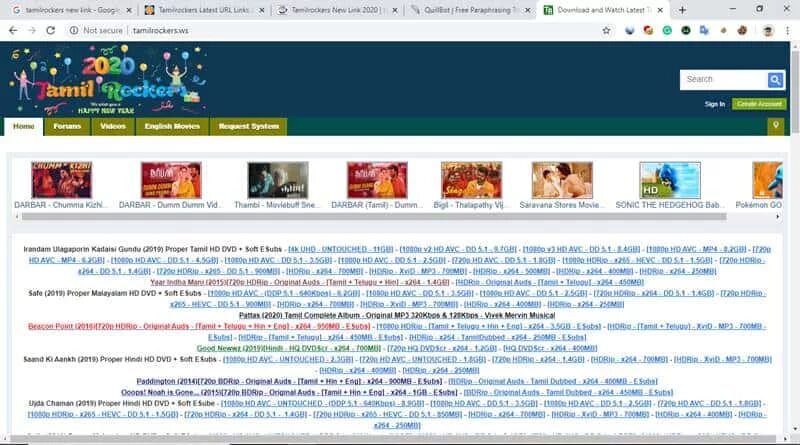View site info next to Not secure
The height and width of the screenshot is (445, 800).
click(x=74, y=31)
